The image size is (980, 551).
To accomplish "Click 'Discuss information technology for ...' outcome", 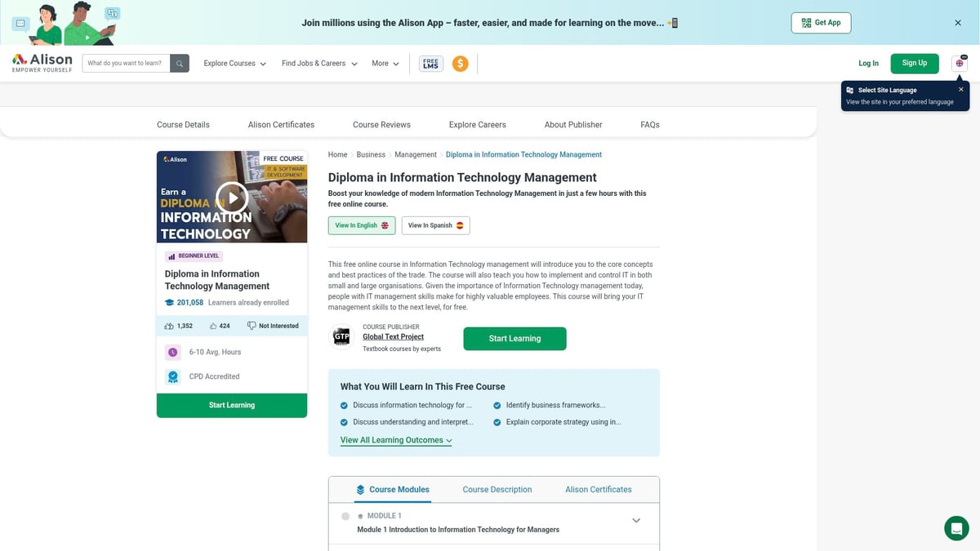I will point(412,405).
